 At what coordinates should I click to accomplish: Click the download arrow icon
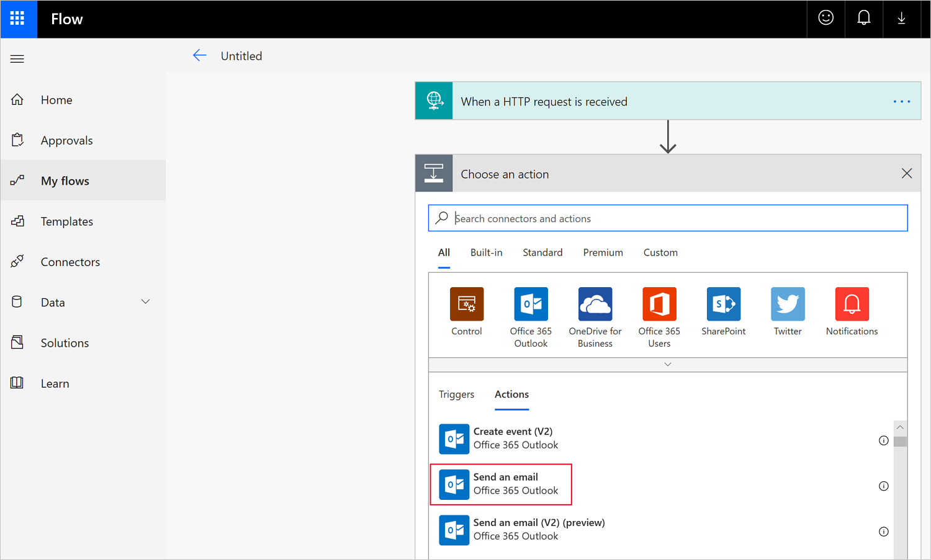coord(901,19)
